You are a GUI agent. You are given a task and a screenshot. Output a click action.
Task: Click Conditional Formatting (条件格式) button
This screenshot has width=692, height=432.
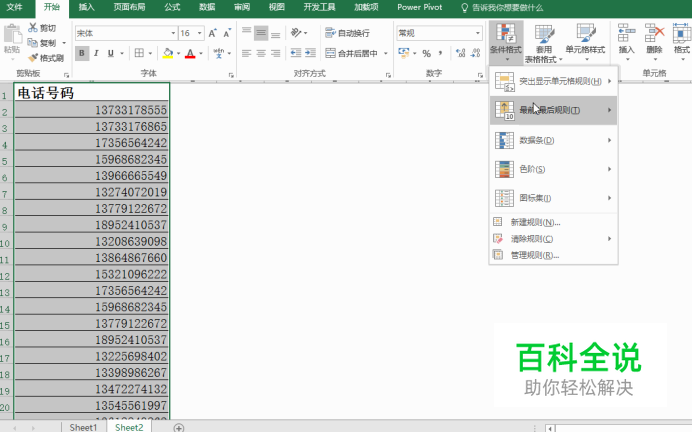(x=506, y=42)
